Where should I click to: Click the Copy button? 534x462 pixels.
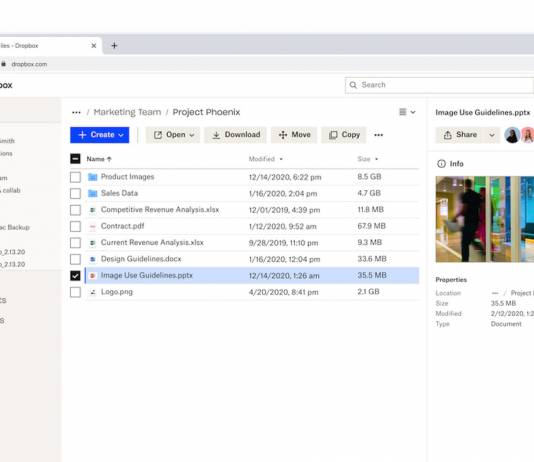(344, 135)
